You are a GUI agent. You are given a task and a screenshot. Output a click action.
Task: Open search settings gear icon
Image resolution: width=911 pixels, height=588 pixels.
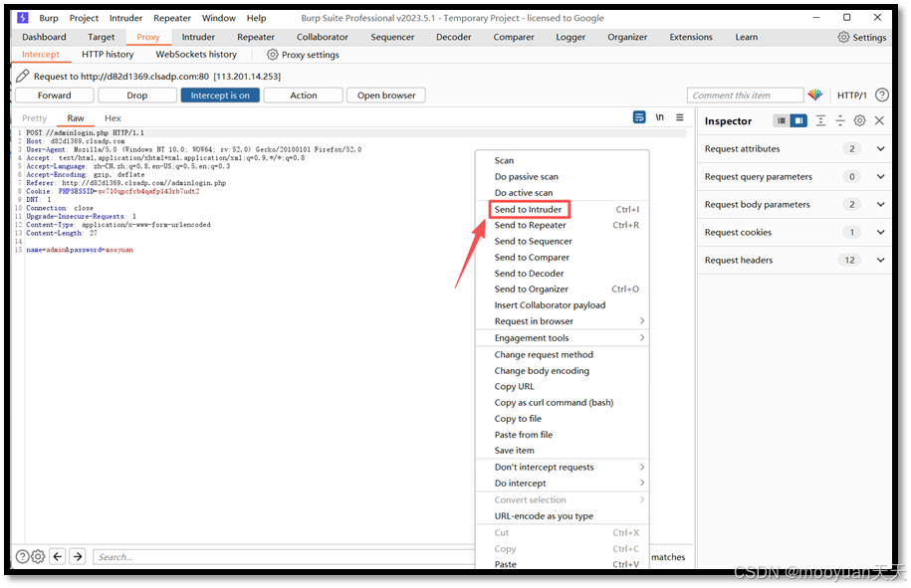click(38, 556)
